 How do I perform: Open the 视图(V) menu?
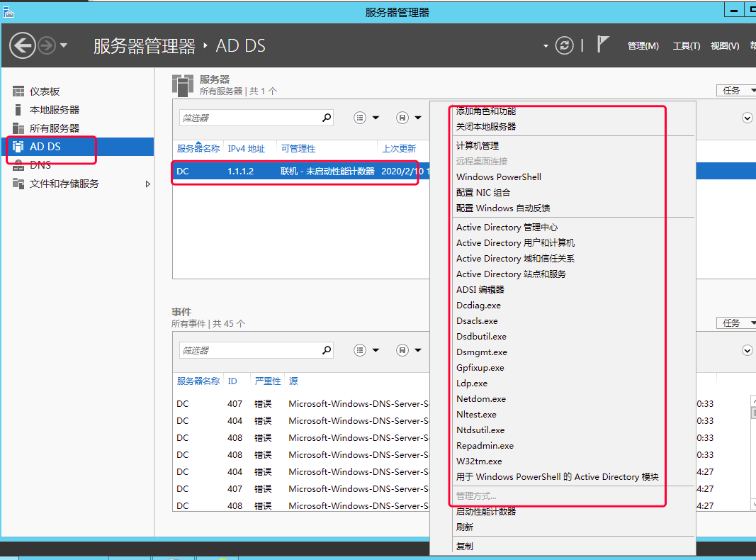(725, 46)
